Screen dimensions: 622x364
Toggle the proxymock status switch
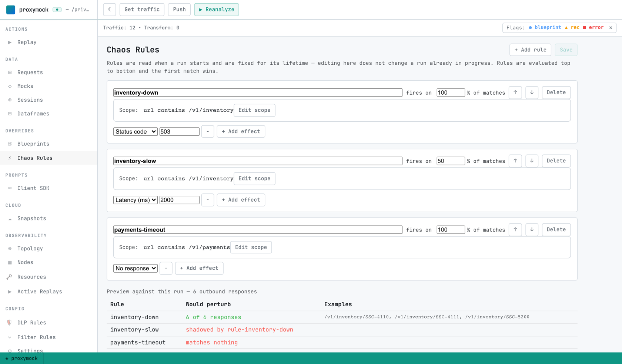(x=57, y=10)
